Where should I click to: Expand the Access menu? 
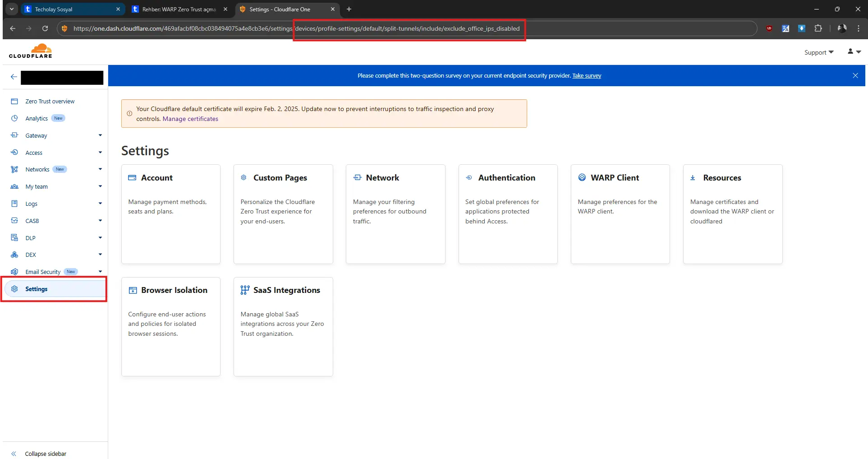(100, 153)
